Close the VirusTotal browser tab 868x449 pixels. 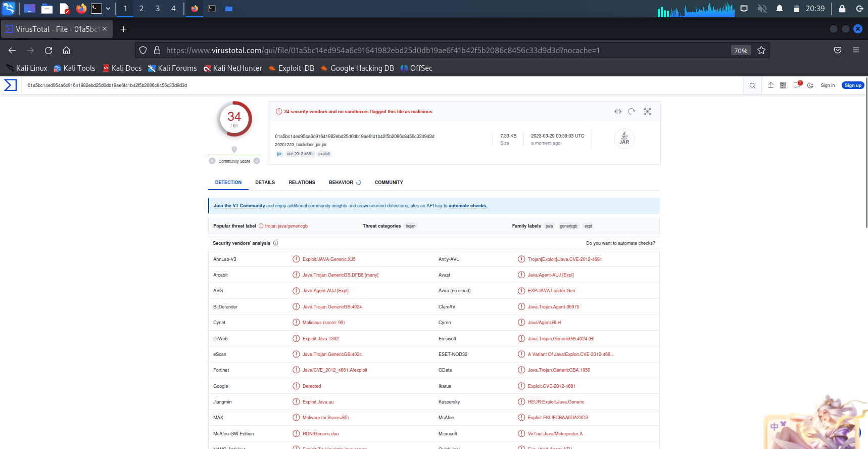pyautogui.click(x=105, y=29)
